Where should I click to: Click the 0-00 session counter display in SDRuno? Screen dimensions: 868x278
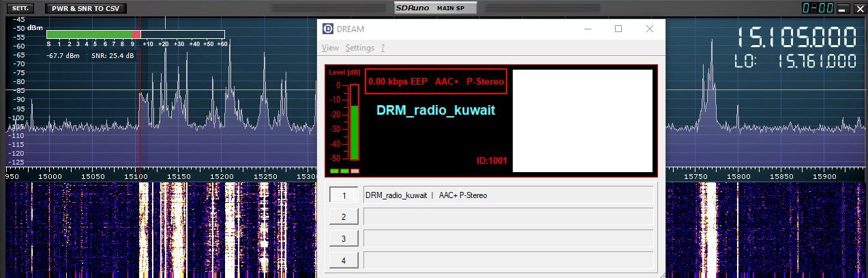[818, 8]
